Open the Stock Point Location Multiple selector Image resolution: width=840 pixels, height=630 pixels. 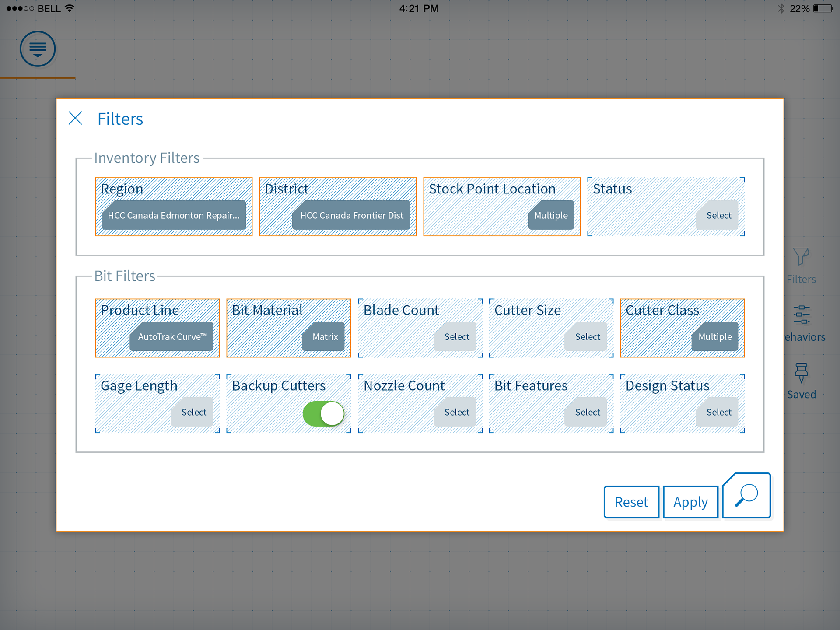tap(551, 215)
